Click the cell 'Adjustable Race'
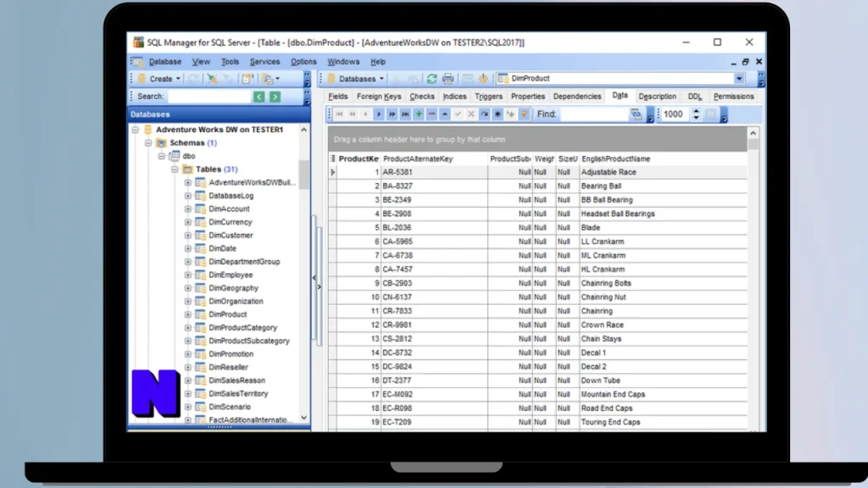This screenshot has width=868, height=488. tap(663, 172)
